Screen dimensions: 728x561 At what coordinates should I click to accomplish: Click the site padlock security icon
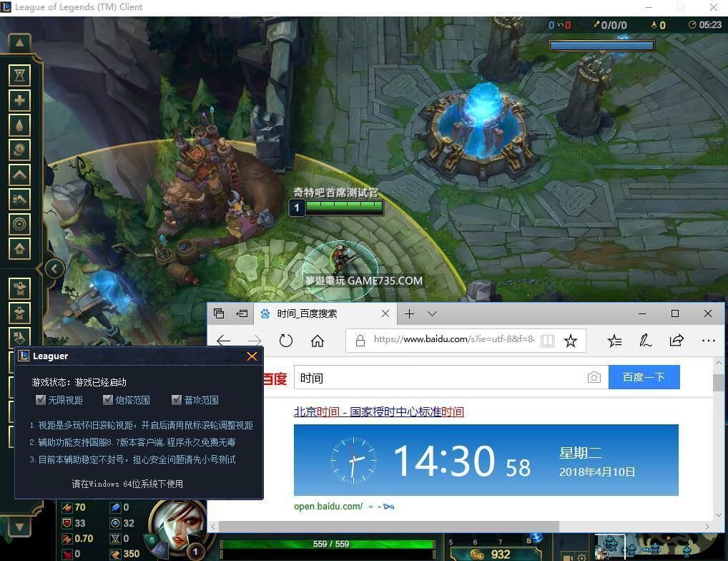[360, 341]
